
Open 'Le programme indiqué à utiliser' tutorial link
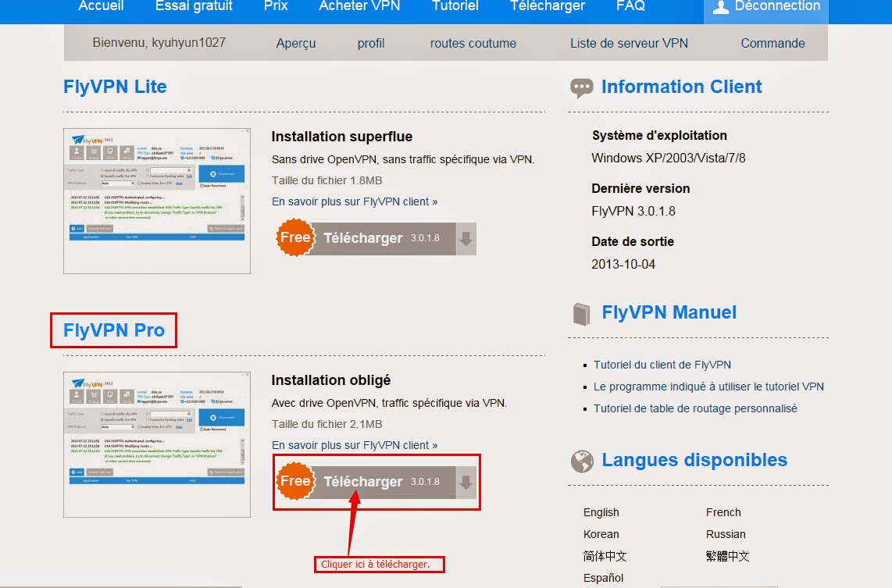tap(708, 387)
